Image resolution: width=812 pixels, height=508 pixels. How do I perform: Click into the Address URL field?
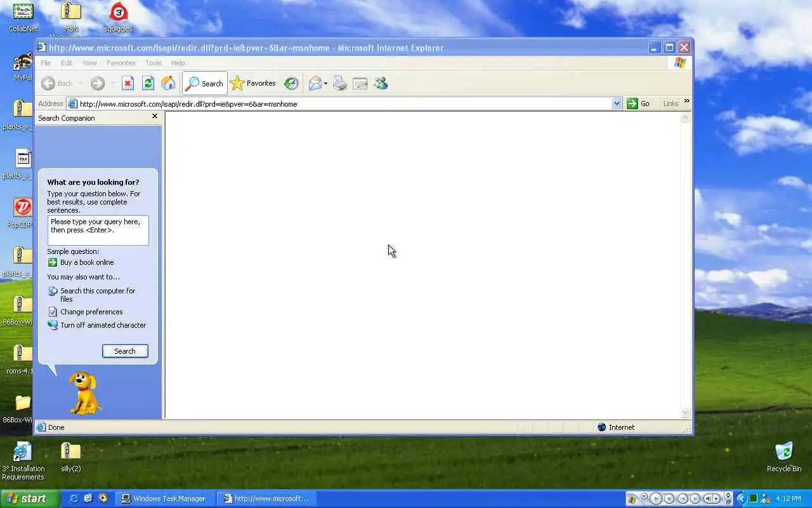coord(344,104)
